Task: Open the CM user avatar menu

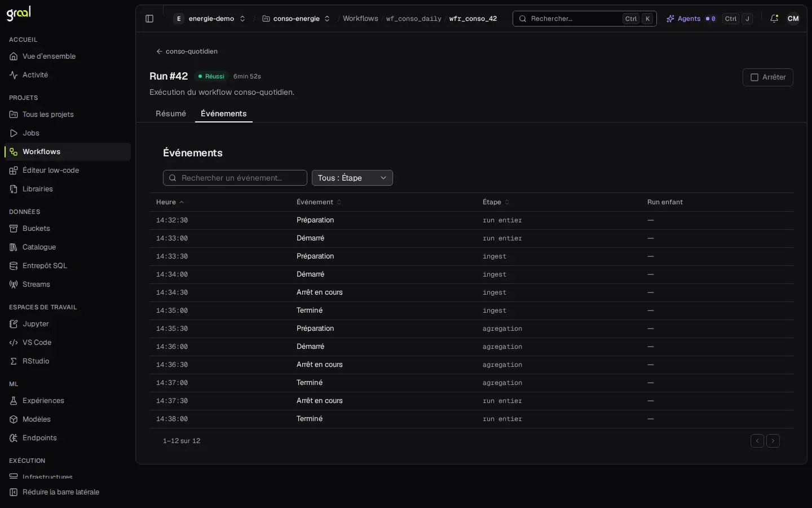Action: point(793,19)
